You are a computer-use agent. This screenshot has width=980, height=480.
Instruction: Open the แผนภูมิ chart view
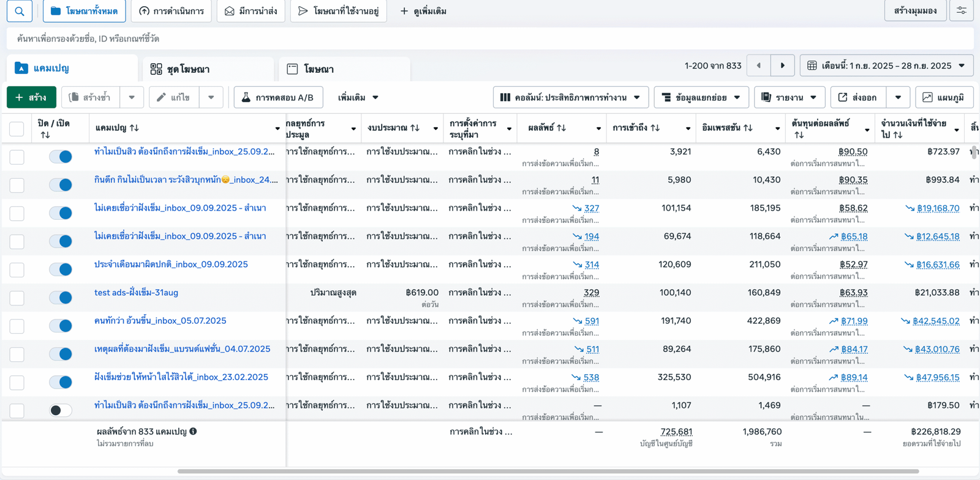944,97
